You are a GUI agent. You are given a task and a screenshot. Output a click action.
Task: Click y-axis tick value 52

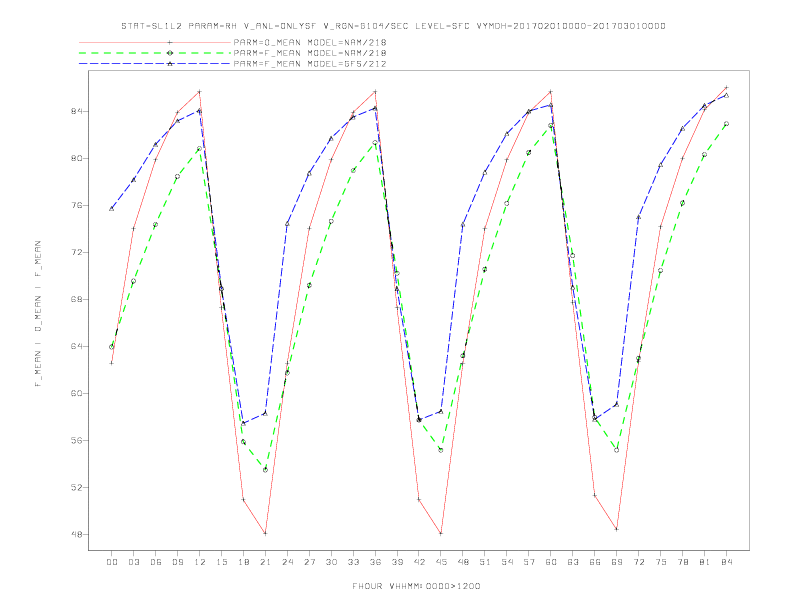76,487
